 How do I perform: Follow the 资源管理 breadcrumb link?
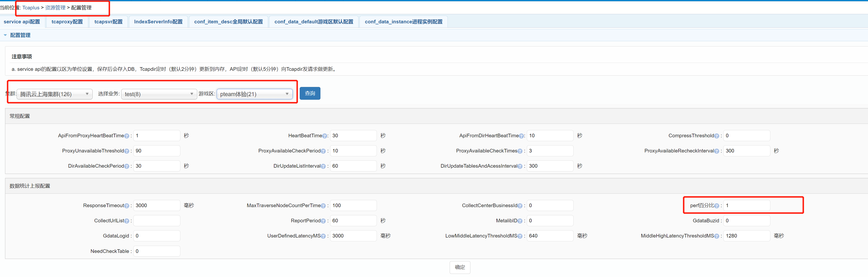(x=55, y=7)
